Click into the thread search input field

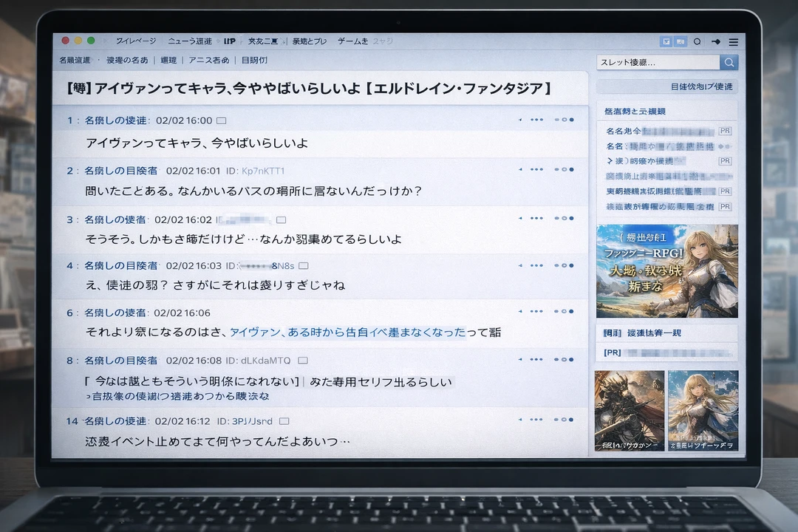[x=658, y=63]
